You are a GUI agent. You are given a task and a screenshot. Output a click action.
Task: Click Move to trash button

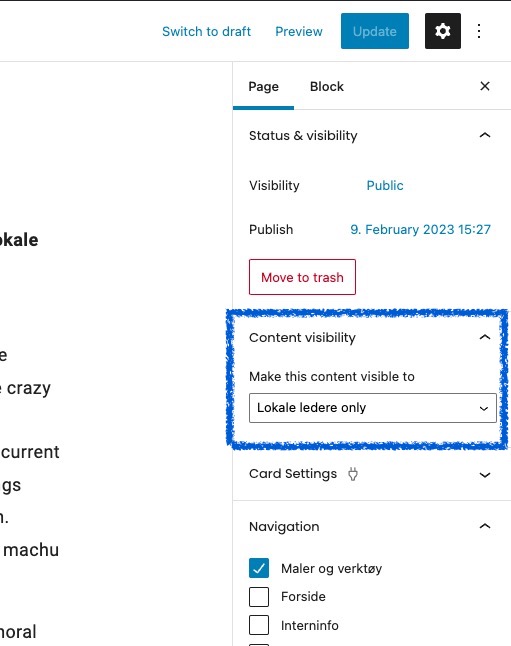pos(302,277)
